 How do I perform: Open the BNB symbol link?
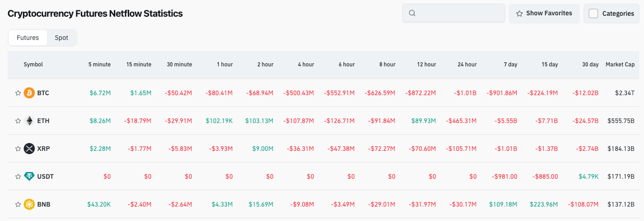click(44, 204)
